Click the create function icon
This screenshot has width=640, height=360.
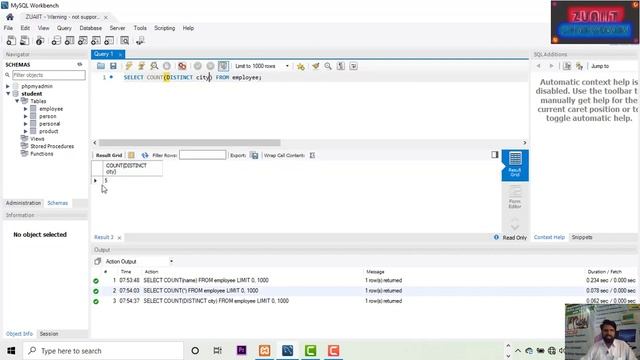tap(109, 40)
